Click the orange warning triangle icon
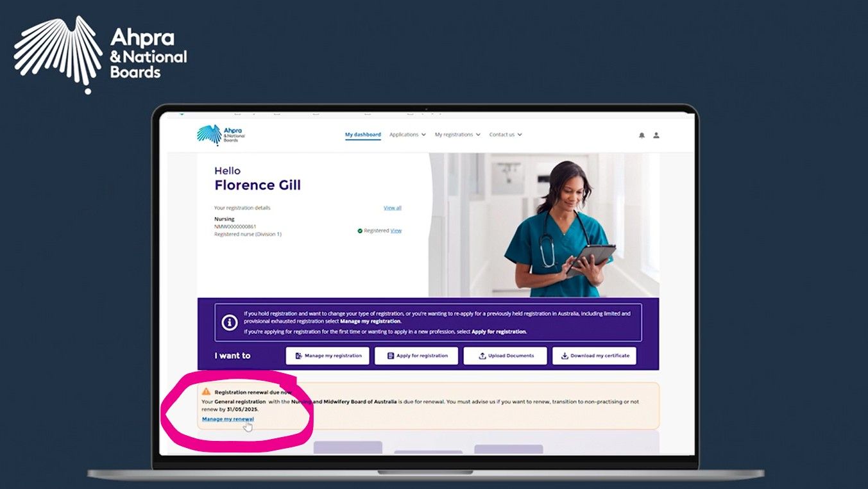868x489 pixels. coord(206,391)
